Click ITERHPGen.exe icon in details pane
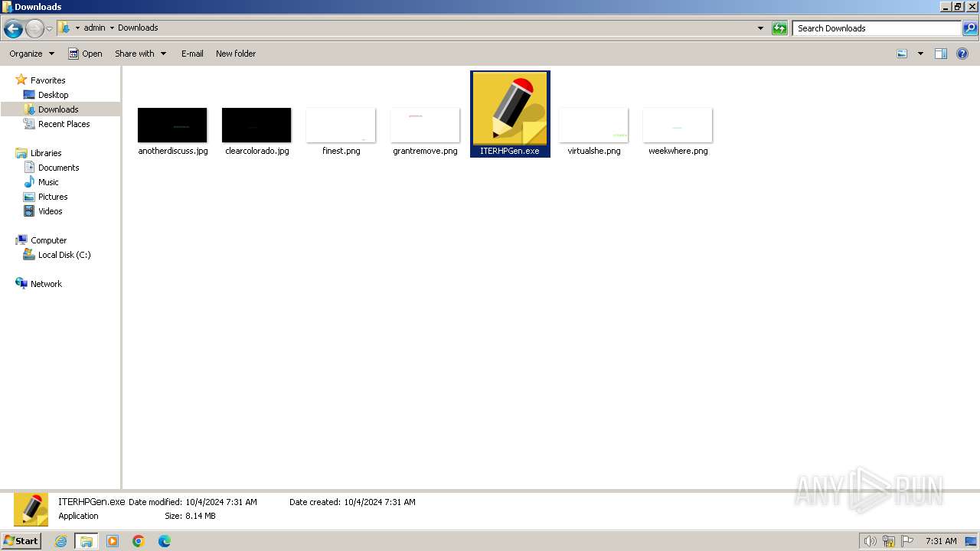Image resolution: width=980 pixels, height=551 pixels. [31, 509]
